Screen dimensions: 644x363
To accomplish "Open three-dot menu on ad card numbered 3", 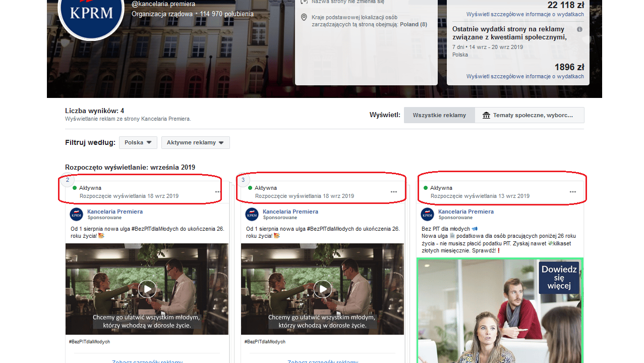I will (x=393, y=192).
